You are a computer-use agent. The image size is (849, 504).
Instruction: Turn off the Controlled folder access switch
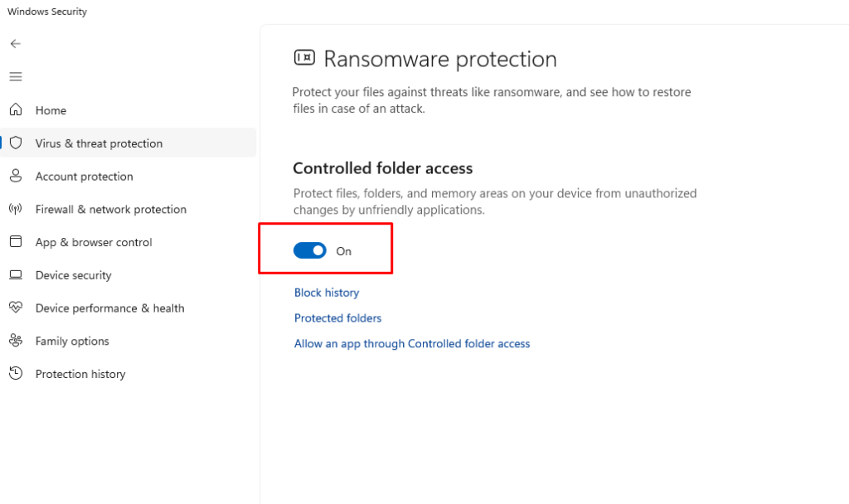coord(310,250)
